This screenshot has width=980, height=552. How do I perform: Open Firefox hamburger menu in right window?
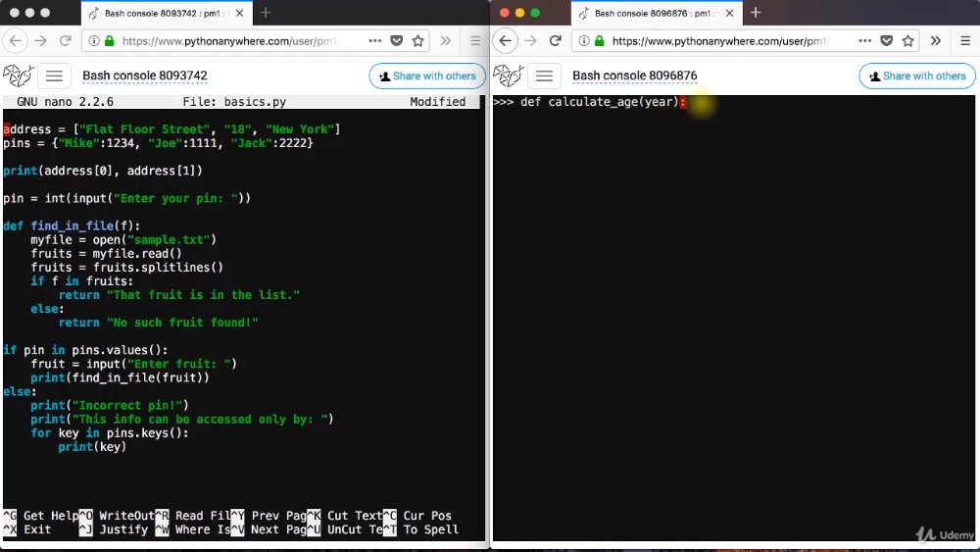(965, 40)
